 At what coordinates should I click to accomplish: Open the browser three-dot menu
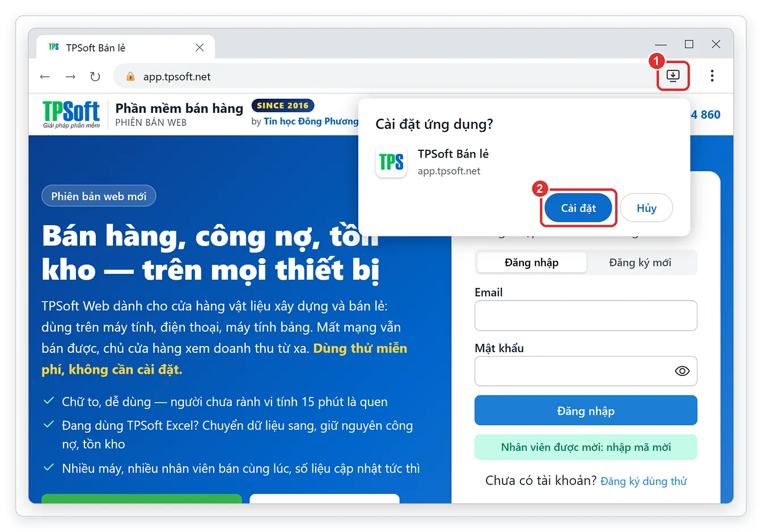(x=712, y=76)
